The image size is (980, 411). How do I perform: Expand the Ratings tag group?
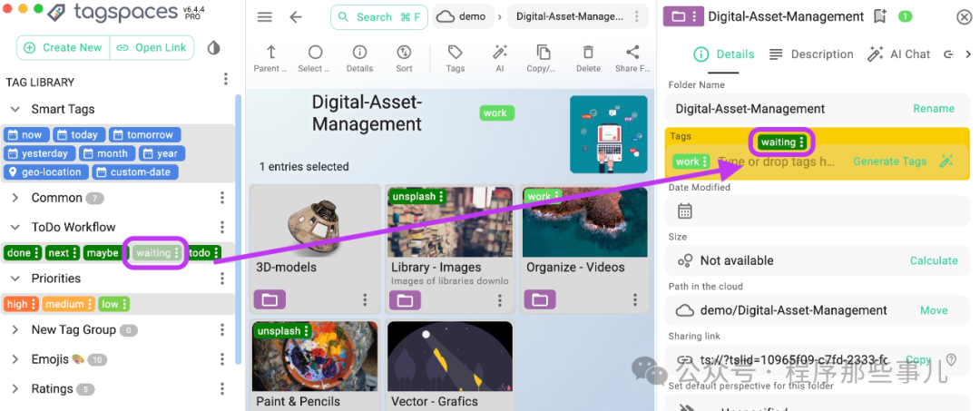point(15,389)
